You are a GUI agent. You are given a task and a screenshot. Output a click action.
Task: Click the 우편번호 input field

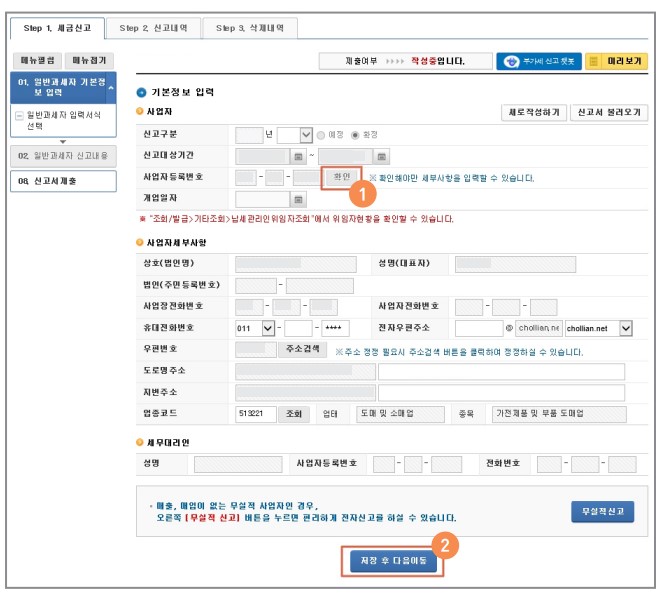point(256,349)
